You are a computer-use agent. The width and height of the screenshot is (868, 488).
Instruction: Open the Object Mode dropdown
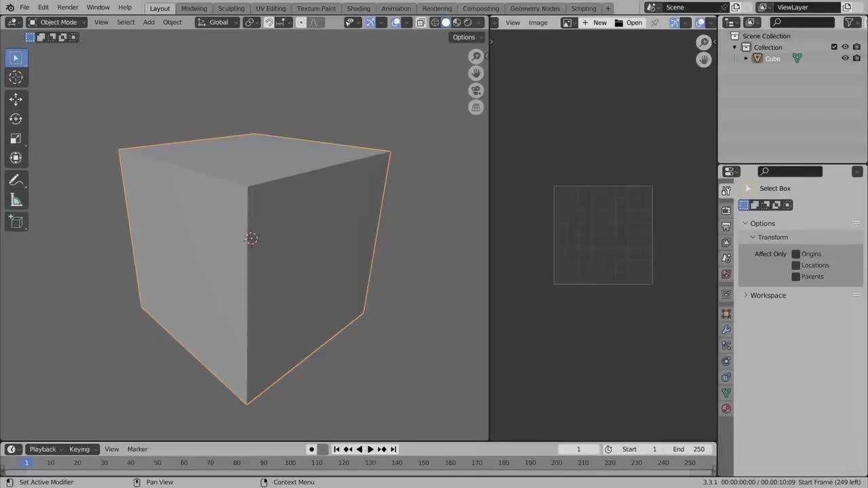coord(57,22)
